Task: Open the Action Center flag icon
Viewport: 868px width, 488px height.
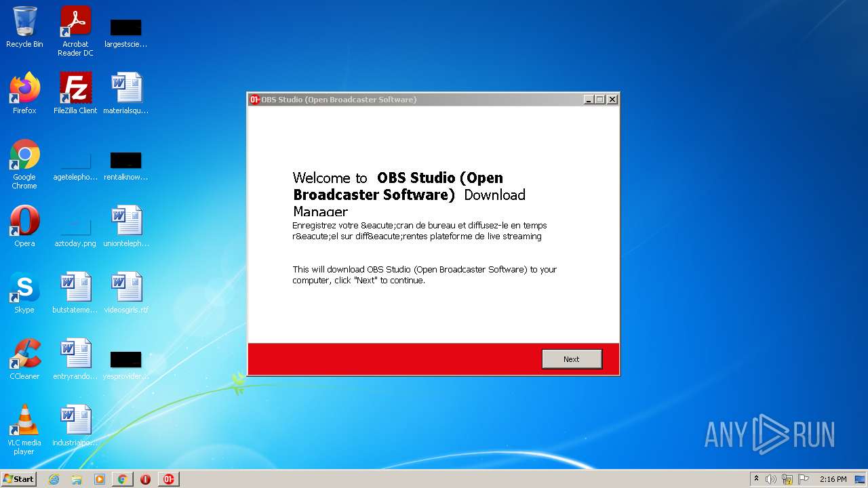Action: [804, 479]
